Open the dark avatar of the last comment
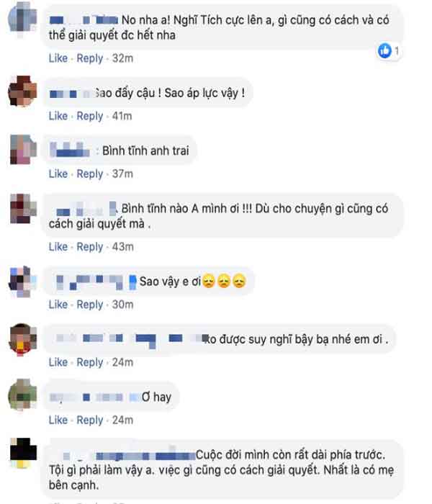Image resolution: width=432 pixels, height=504 pixels. click(x=23, y=451)
